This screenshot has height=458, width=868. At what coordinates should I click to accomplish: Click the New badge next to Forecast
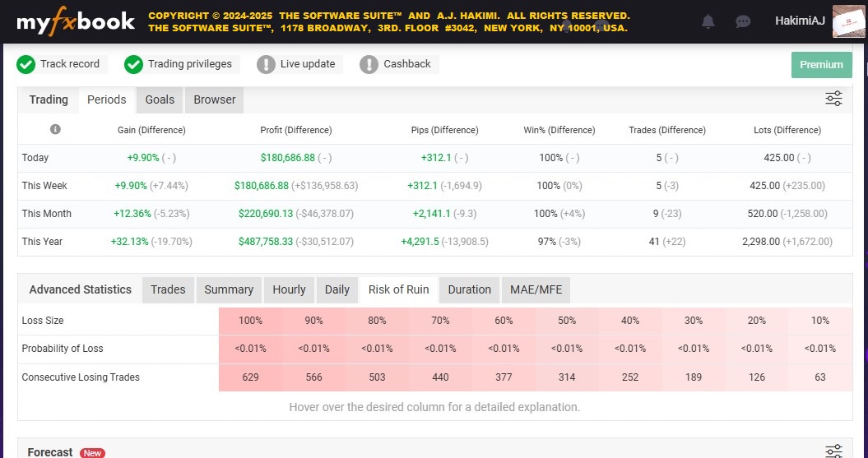[x=92, y=453]
